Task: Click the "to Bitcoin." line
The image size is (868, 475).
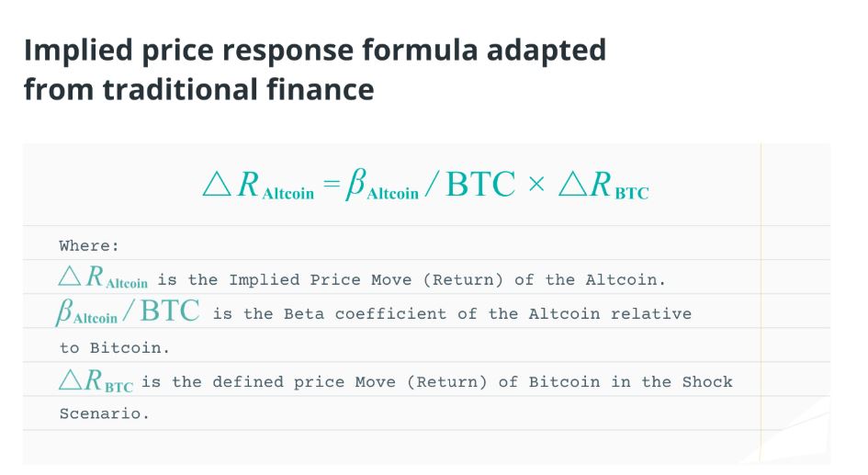Action: point(115,348)
